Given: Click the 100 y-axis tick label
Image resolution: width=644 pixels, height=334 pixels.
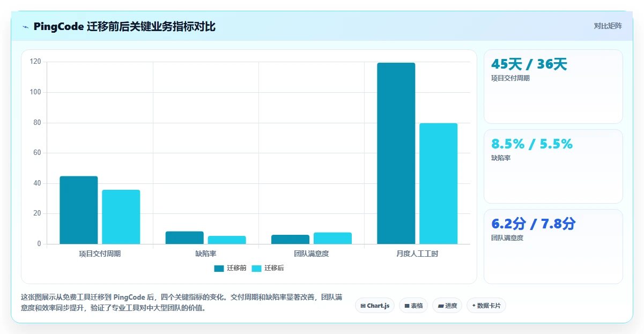Looking at the screenshot, I should pos(36,92).
